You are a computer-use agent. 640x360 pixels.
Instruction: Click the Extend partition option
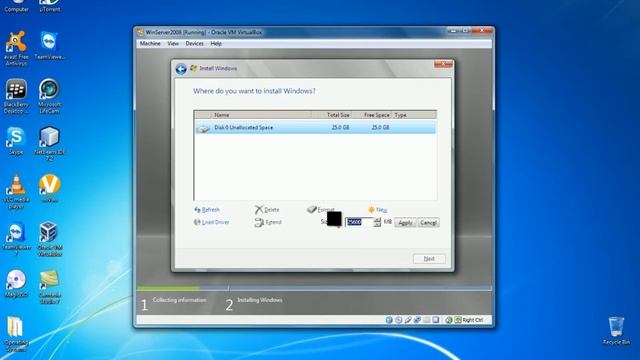point(268,222)
